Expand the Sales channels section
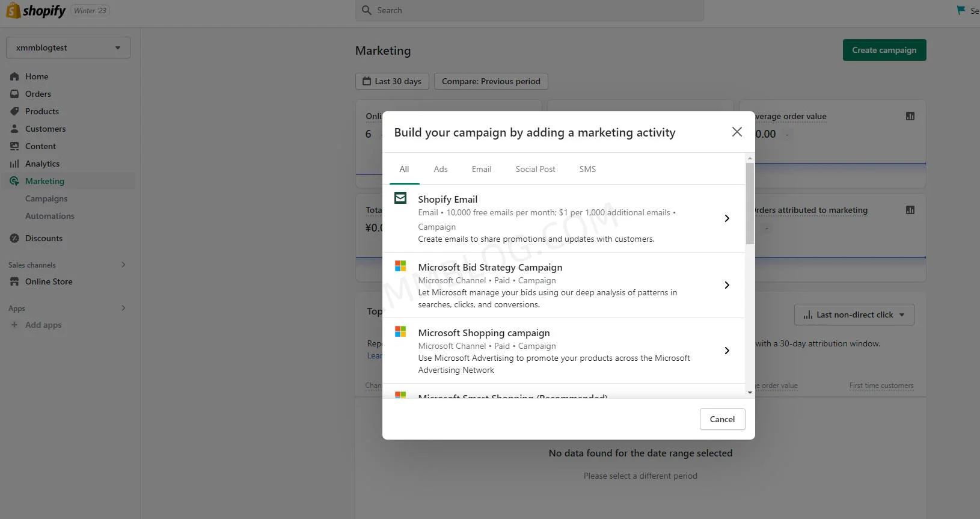Screen dimensions: 980x519 tap(123, 265)
